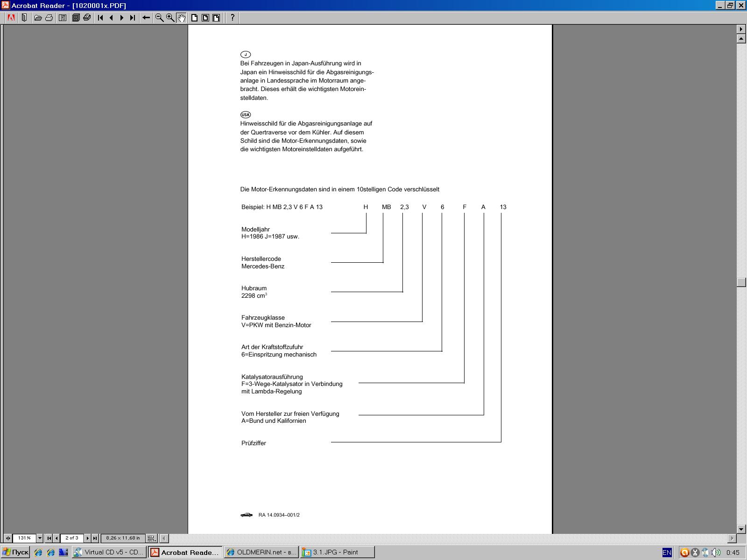Switch to OLDMERIN.net taskbar window

click(x=261, y=553)
